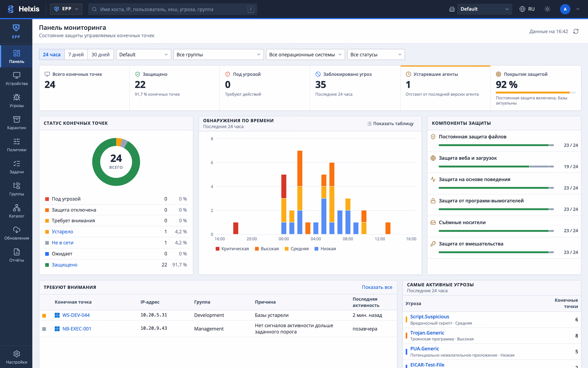Viewport: 588px width, 368px height.
Task: Click the user avatar A
Action: coord(565,9)
